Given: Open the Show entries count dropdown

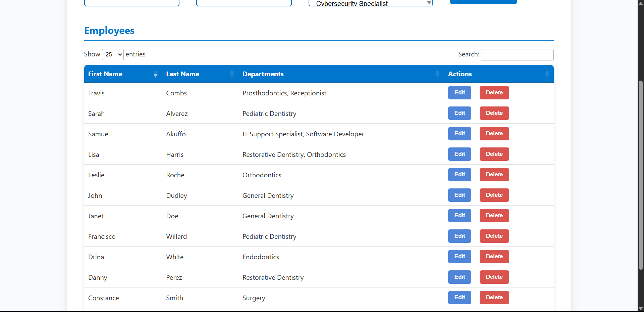Looking at the screenshot, I should pos(113,54).
